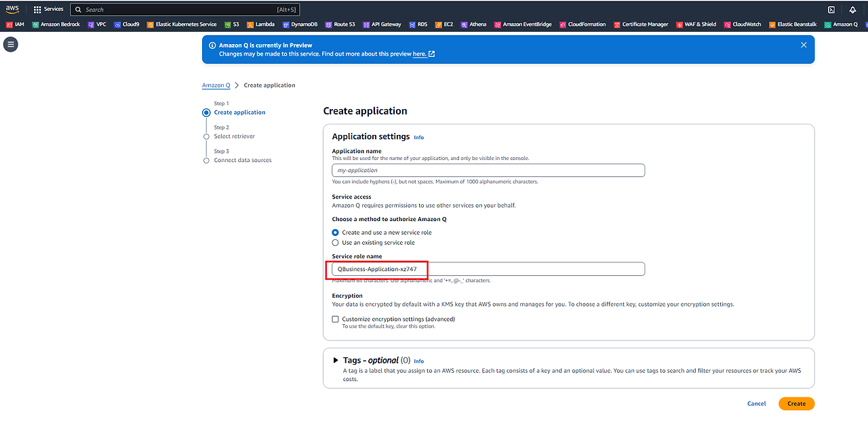The width and height of the screenshot is (868, 438).
Task: Open the Lambda shortcut
Action: pyautogui.click(x=260, y=24)
